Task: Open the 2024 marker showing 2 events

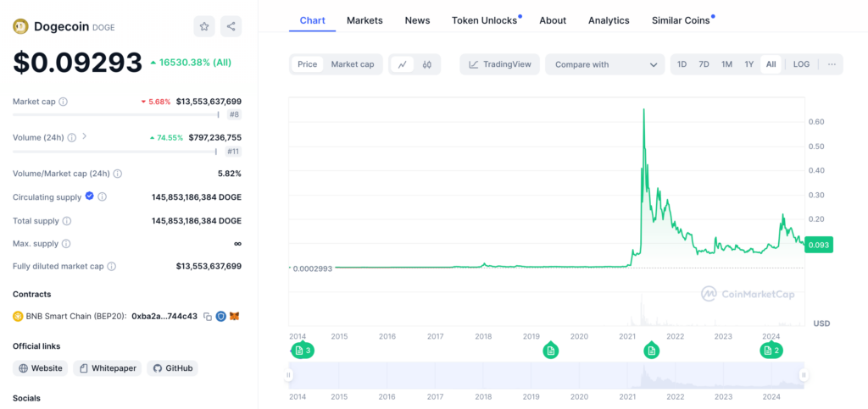Action: 771,350
